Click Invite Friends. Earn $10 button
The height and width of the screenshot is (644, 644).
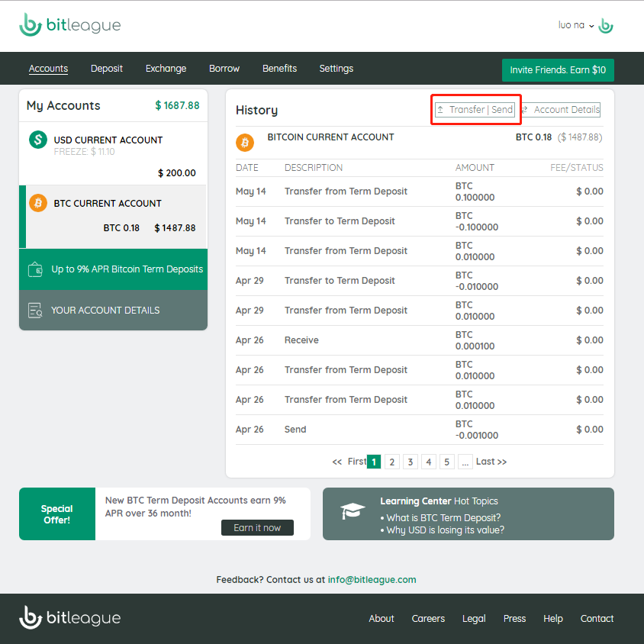click(x=558, y=70)
